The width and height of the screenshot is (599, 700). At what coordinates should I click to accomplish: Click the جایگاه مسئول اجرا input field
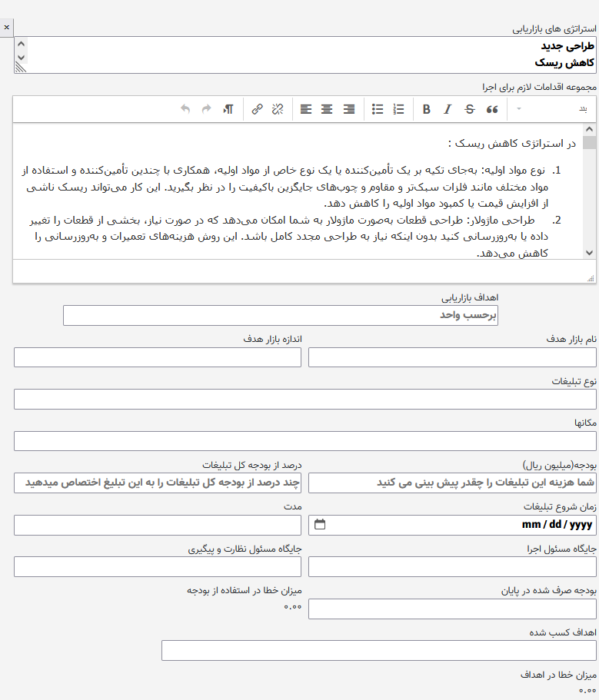pyautogui.click(x=452, y=567)
